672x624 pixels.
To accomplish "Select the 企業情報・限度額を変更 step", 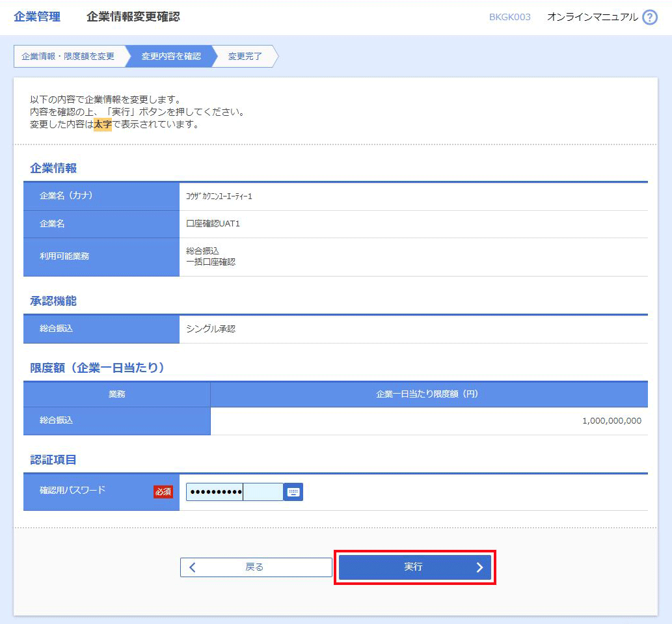I will click(x=68, y=57).
